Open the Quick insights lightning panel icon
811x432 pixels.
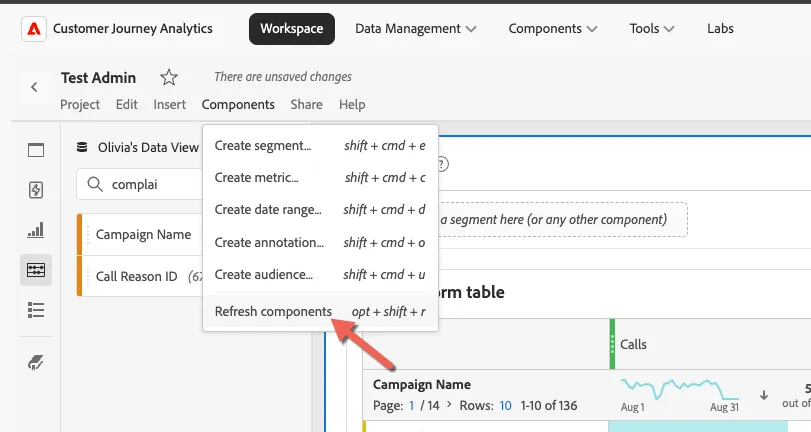coord(36,190)
